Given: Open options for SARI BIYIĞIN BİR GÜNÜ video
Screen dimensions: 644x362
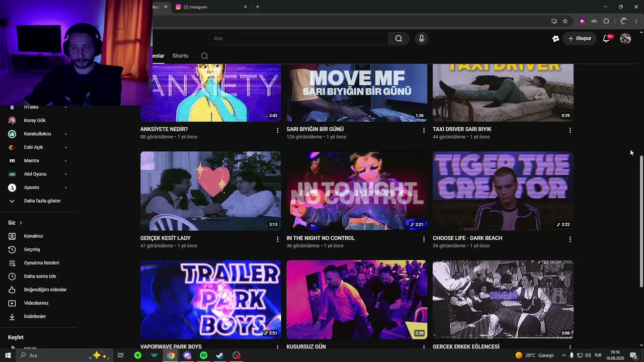Looking at the screenshot, I should click(424, 130).
